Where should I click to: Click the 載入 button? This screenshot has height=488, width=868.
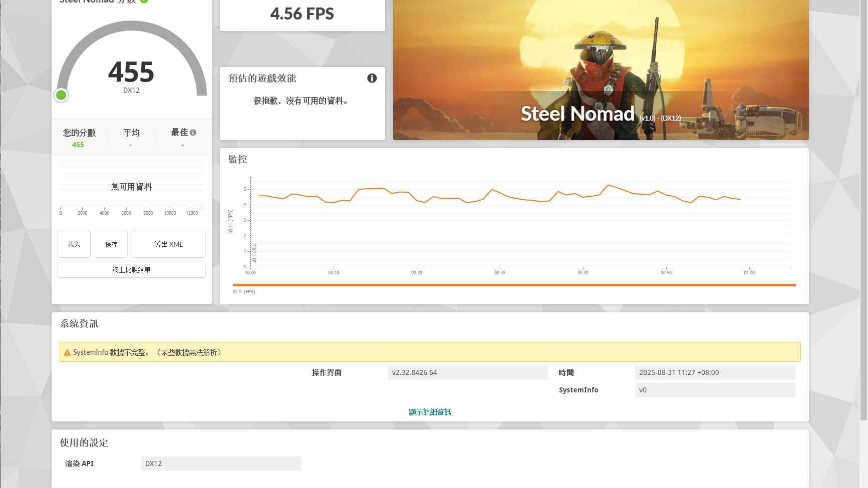(74, 244)
